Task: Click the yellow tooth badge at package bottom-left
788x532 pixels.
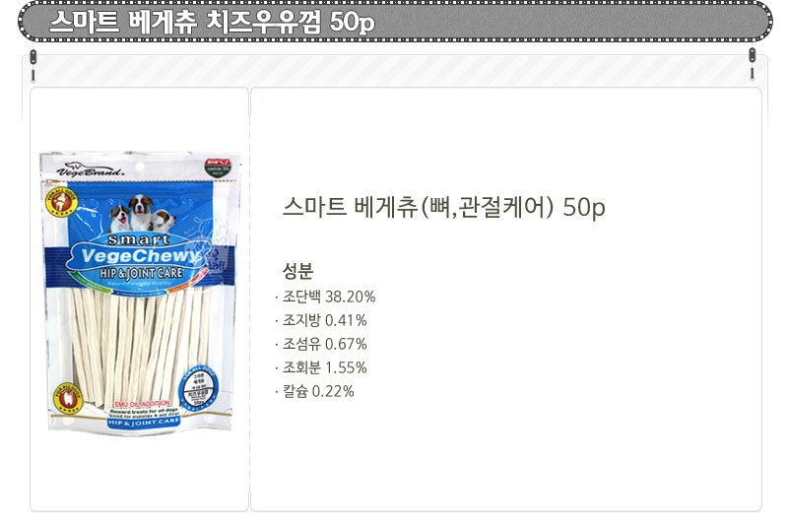Action: [x=68, y=398]
